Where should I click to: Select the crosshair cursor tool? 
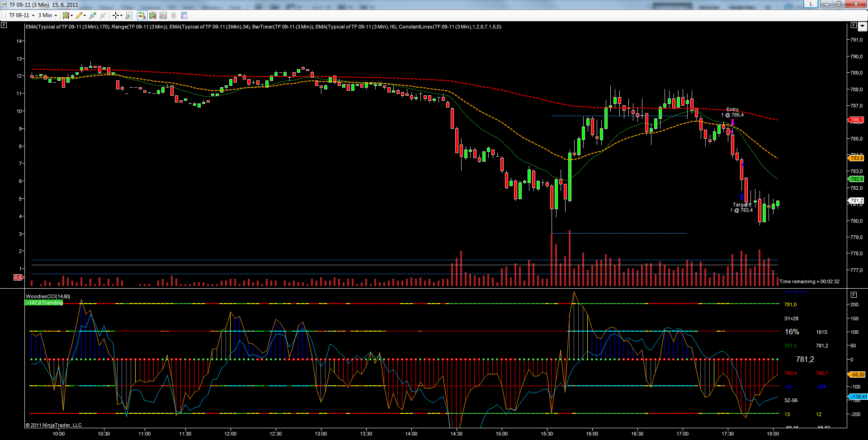coord(116,15)
